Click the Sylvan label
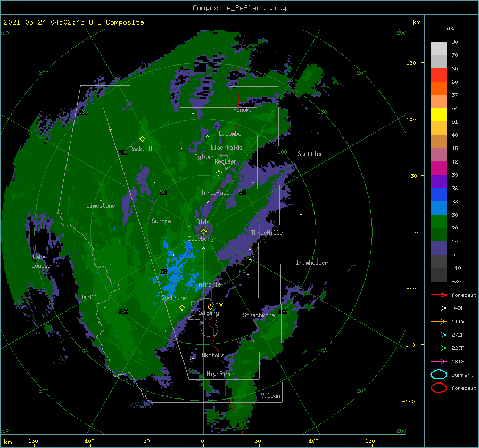This screenshot has height=448, width=479. (x=204, y=157)
